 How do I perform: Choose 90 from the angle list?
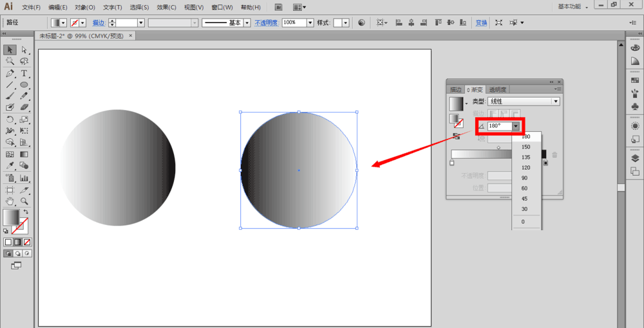[x=525, y=178]
